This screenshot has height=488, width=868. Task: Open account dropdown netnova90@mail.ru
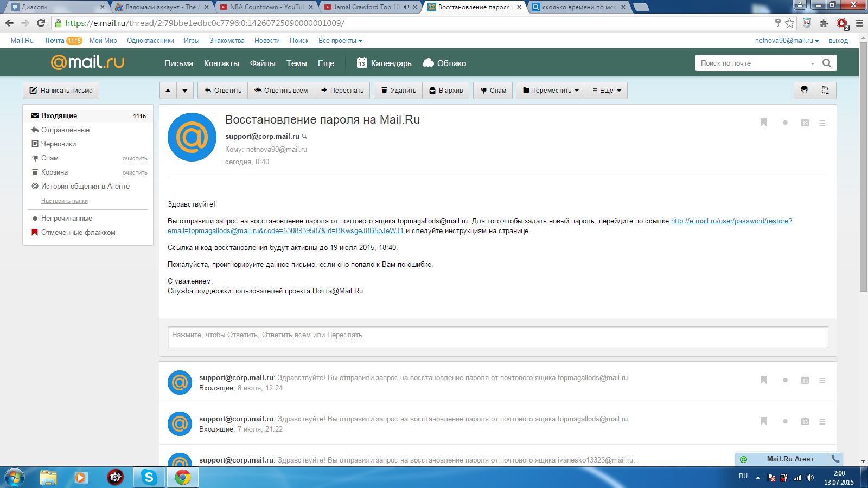pyautogui.click(x=787, y=41)
